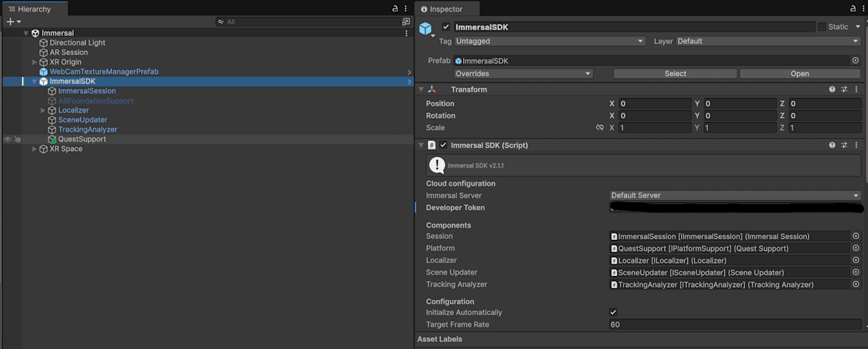Click the Developer Token field

coord(735,208)
